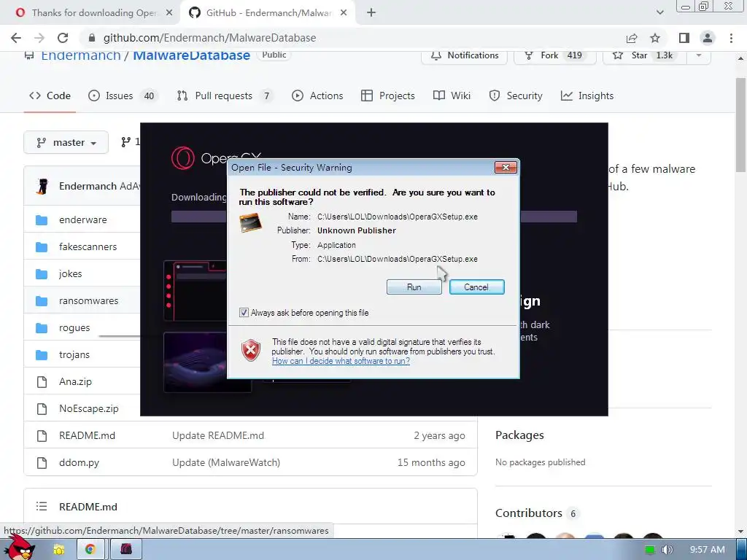Open the Chrome three-dot menu
Screen dimensions: 747x560
(x=731, y=38)
